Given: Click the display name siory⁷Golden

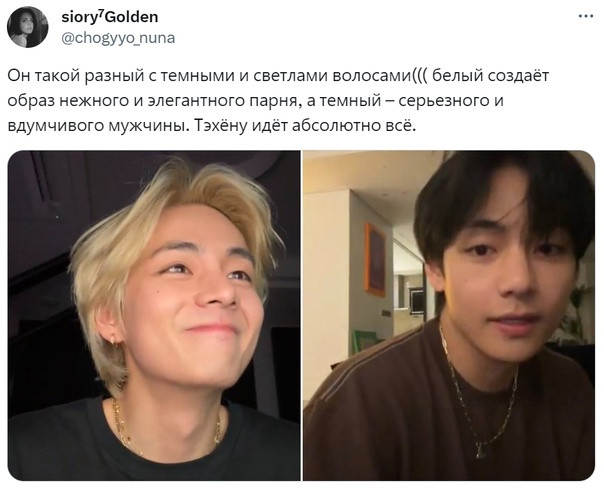Looking at the screenshot, I should (x=110, y=17).
